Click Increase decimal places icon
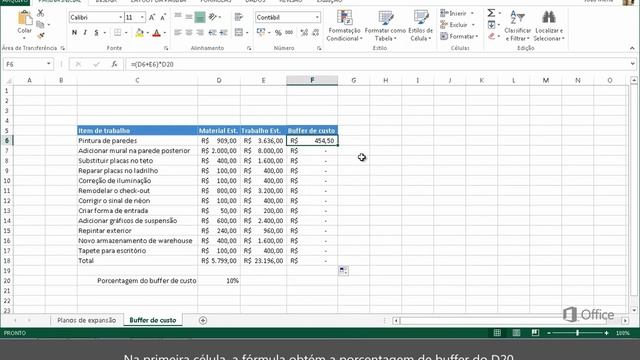640x360 pixels. coord(304,33)
